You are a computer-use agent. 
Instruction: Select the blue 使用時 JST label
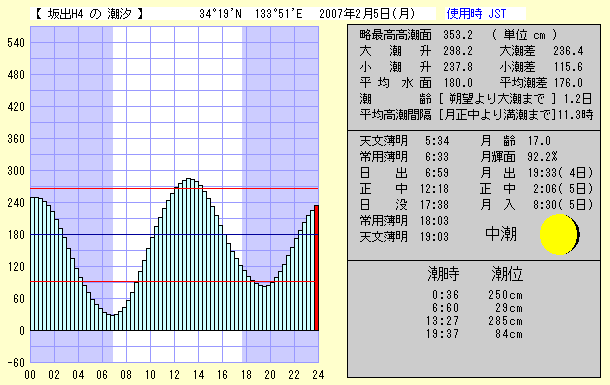click(476, 14)
